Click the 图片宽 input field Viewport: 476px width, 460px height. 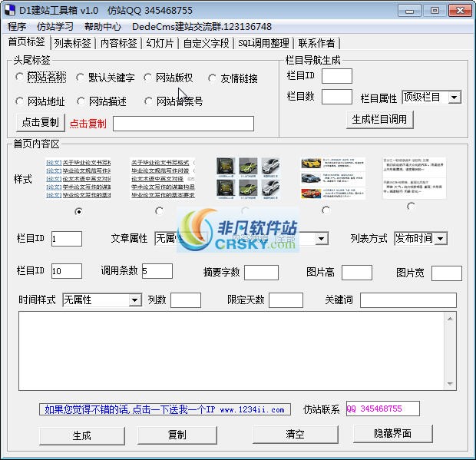pyautogui.click(x=447, y=273)
